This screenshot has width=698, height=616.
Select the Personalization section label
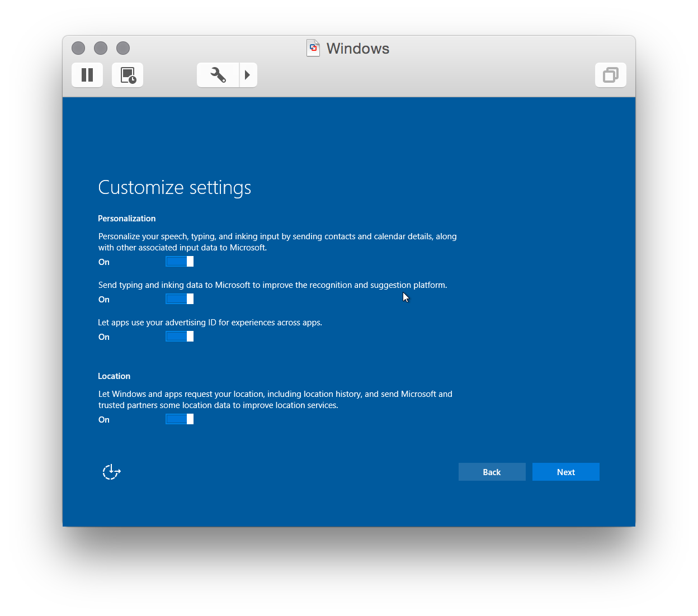pos(127,219)
